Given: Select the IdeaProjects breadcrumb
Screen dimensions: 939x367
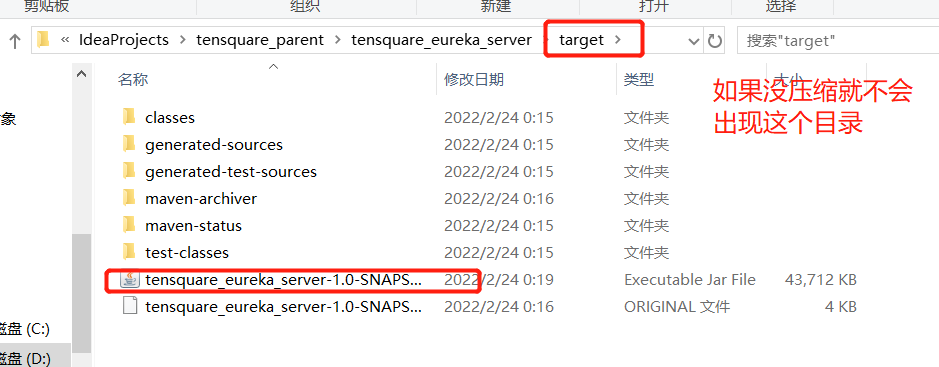Looking at the screenshot, I should pyautogui.click(x=124, y=40).
